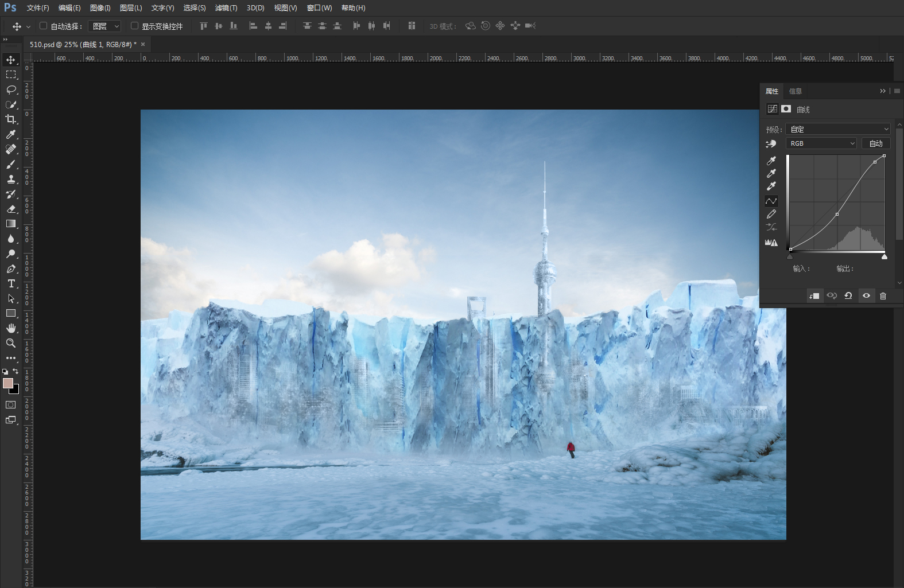Pick the gray point eyedropper in Curves
The width and height of the screenshot is (904, 588).
[771, 173]
